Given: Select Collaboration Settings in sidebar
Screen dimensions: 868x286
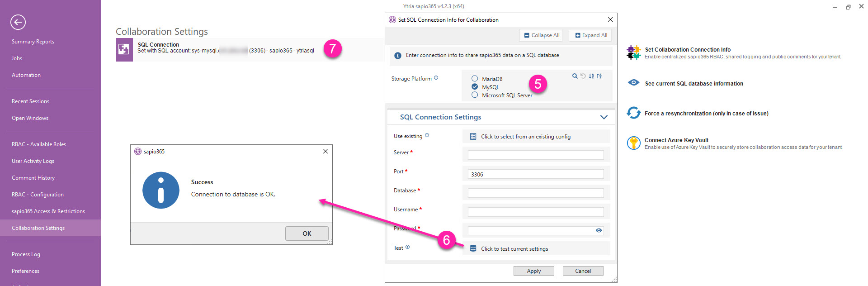Looking at the screenshot, I should [x=50, y=228].
